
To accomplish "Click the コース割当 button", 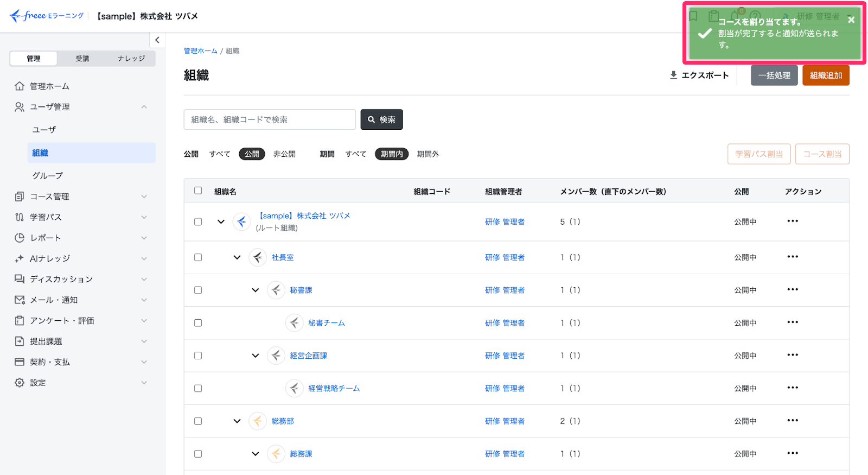I will tap(822, 154).
